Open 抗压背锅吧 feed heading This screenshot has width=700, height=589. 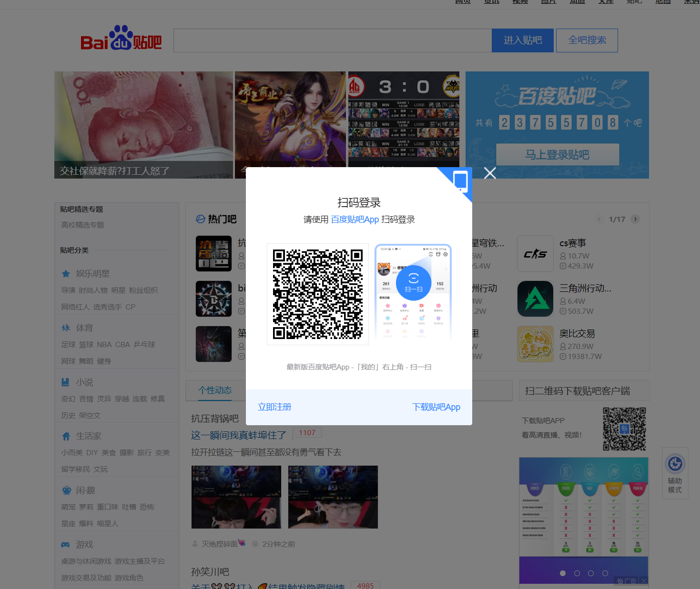pyautogui.click(x=215, y=419)
